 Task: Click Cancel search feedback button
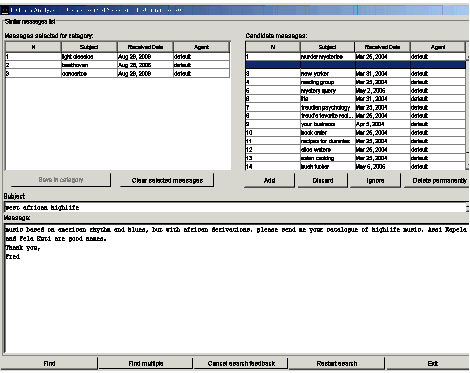point(241,363)
